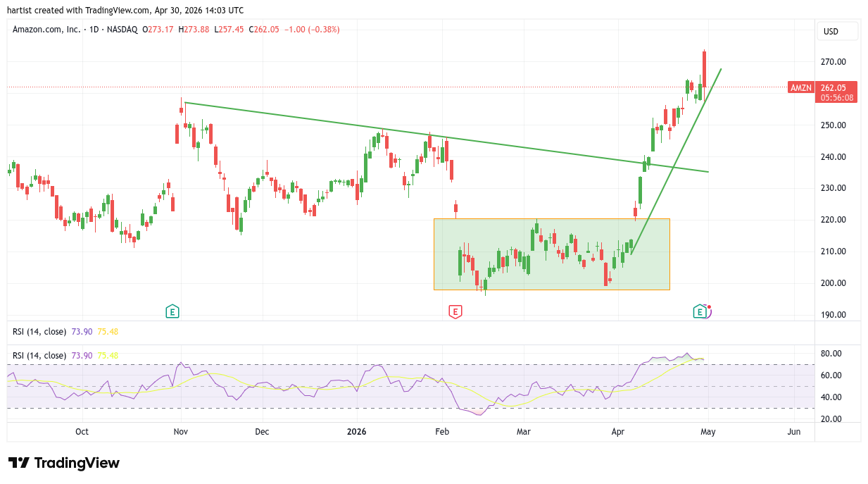The image size is (868, 484).
Task: Click the green earnings marker near May
Action: (700, 311)
